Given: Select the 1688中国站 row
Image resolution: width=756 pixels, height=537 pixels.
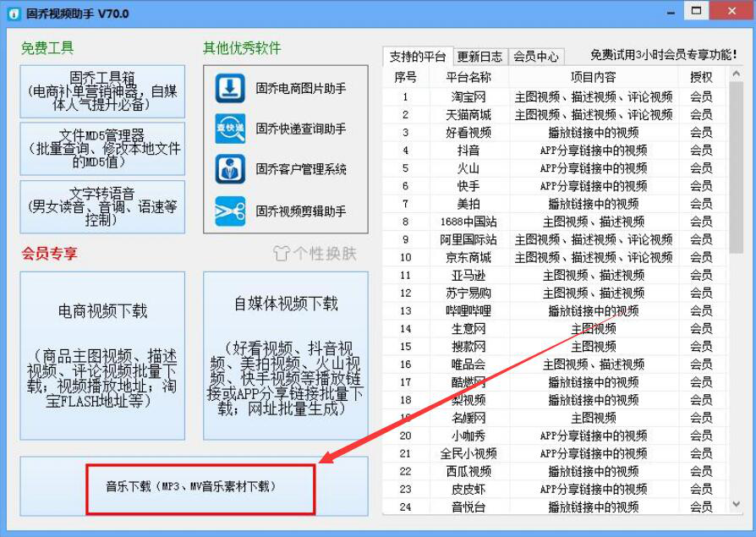Looking at the screenshot, I should 555,222.
